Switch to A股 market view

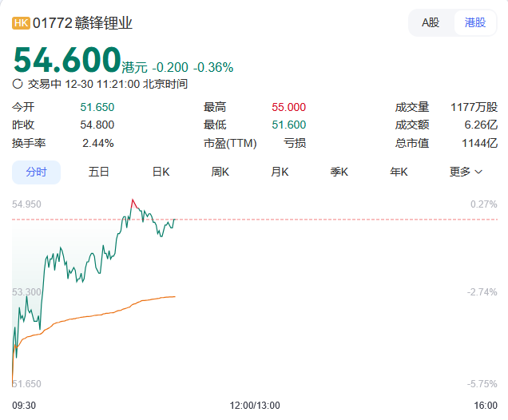[431, 22]
